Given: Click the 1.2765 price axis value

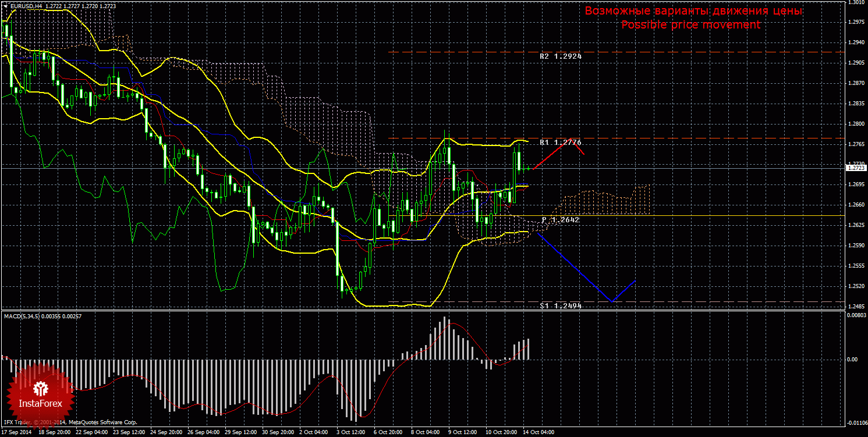Looking at the screenshot, I should [856, 144].
